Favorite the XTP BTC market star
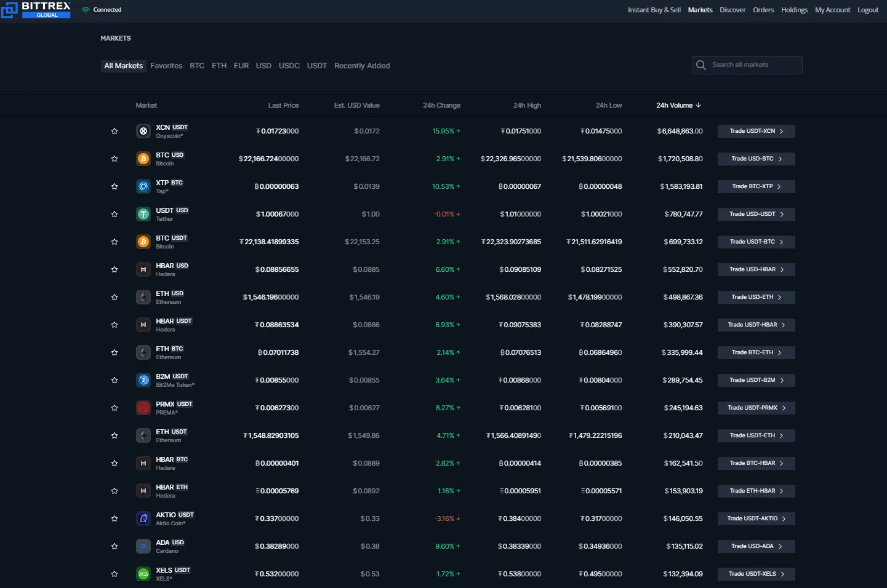 [114, 186]
